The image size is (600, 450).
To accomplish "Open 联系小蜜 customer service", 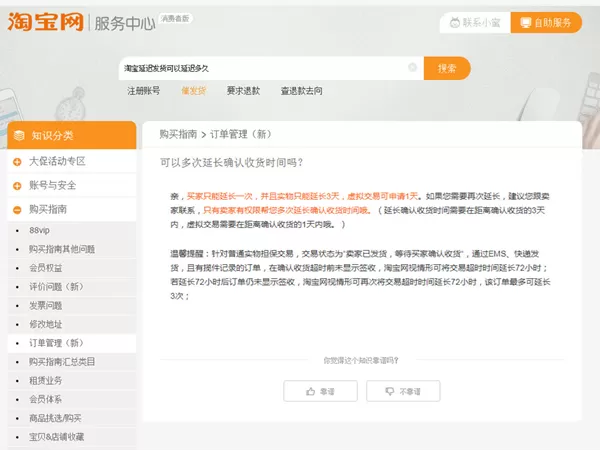I will [475, 23].
